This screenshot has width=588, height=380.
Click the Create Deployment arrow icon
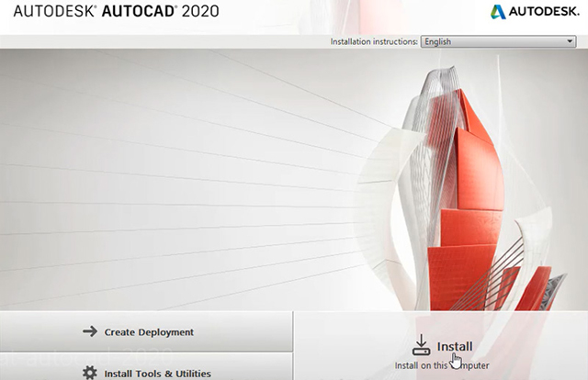click(90, 331)
